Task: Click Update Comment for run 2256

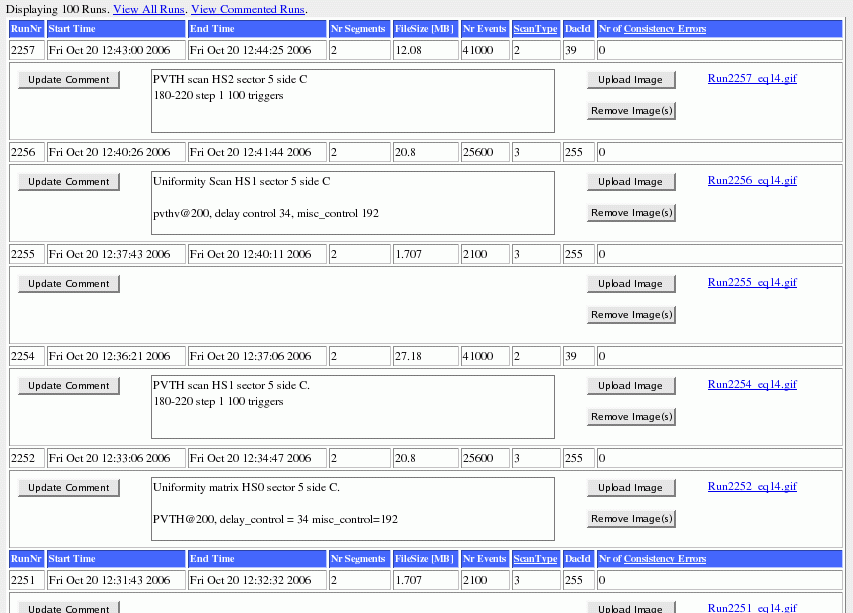Action: [69, 182]
